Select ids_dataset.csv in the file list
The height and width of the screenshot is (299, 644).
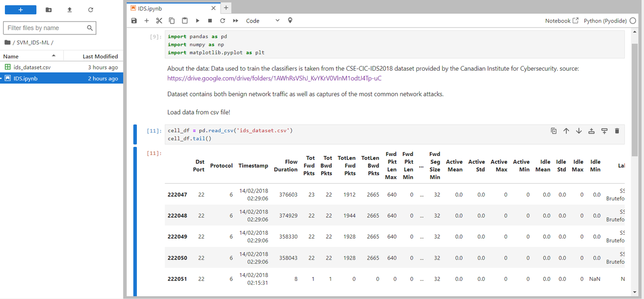[62, 68]
